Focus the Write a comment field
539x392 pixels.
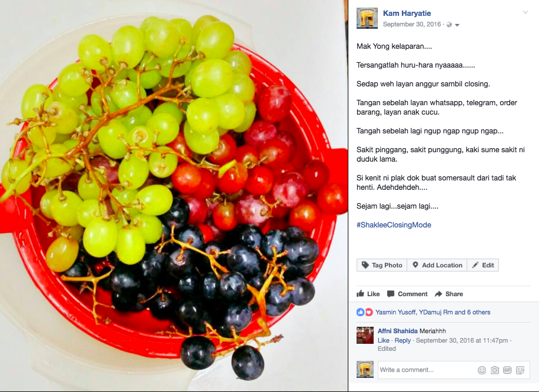(426, 370)
